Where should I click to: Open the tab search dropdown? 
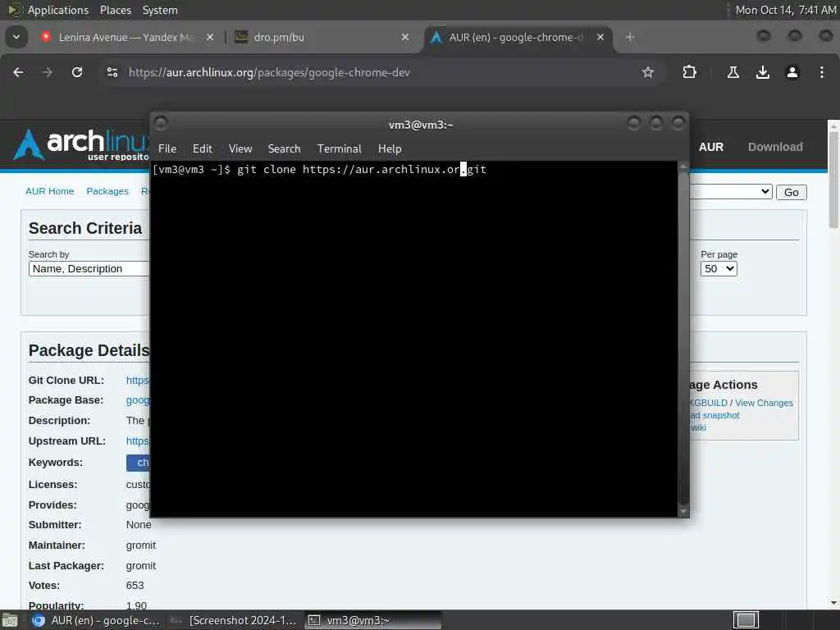click(x=16, y=37)
